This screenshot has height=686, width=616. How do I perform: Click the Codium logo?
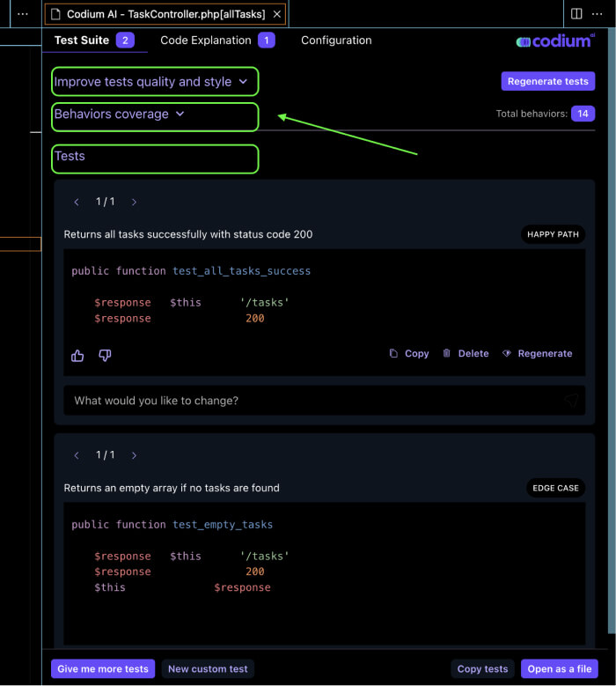coord(555,41)
